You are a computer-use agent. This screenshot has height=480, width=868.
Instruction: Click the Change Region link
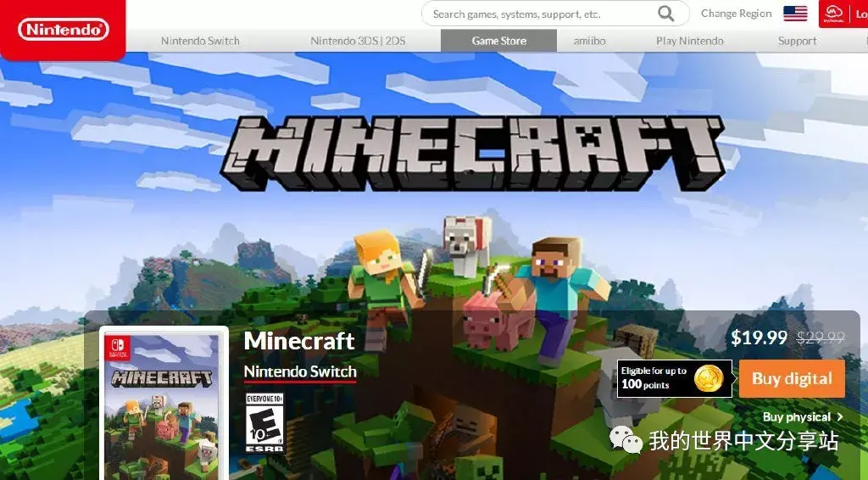[x=737, y=14]
